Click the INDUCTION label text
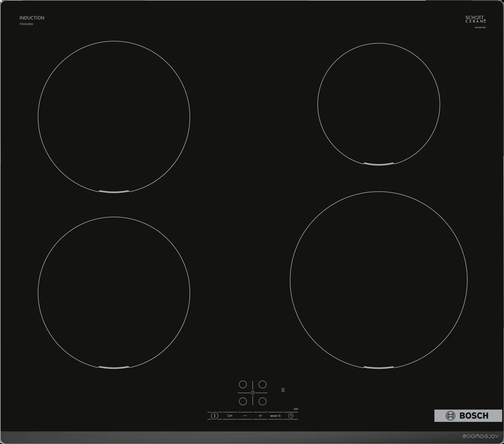 (32, 18)
